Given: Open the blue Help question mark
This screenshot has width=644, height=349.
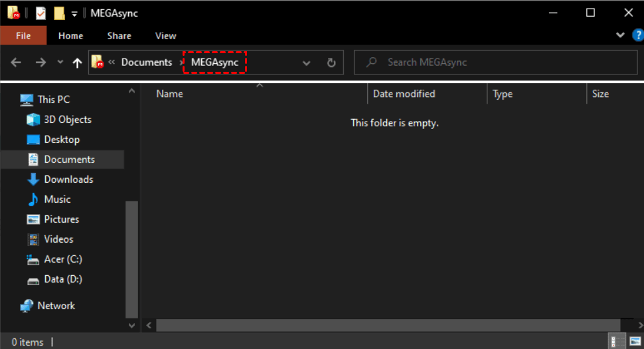Looking at the screenshot, I should pyautogui.click(x=638, y=35).
